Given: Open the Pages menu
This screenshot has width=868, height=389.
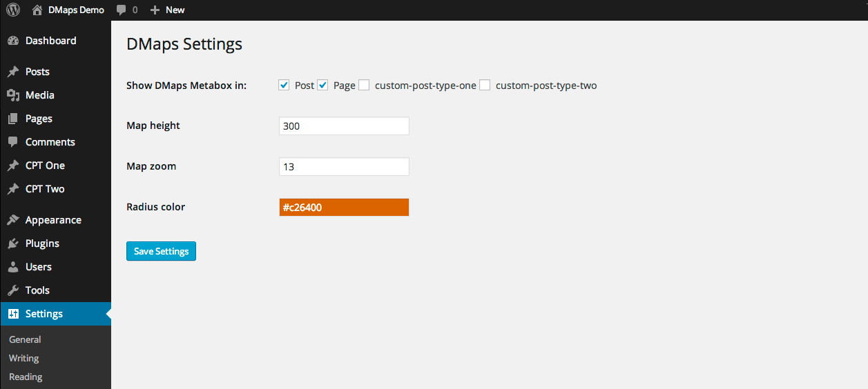Looking at the screenshot, I should (55, 119).
